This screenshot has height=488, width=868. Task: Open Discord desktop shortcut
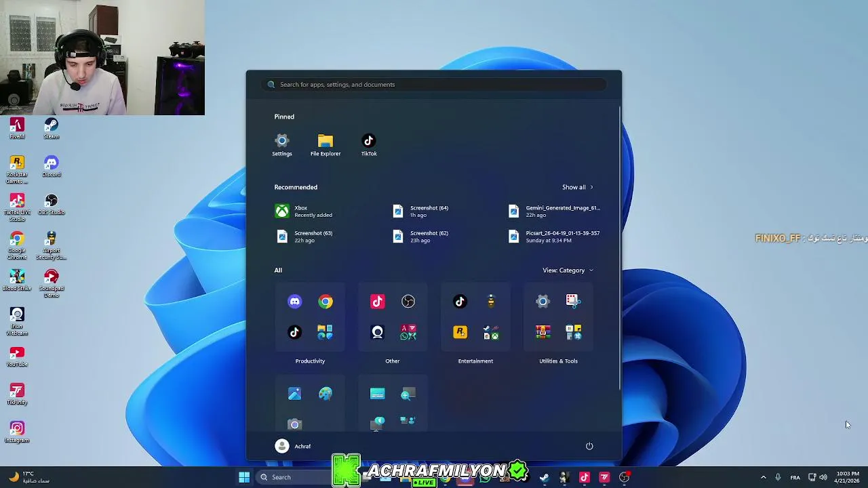52,167
